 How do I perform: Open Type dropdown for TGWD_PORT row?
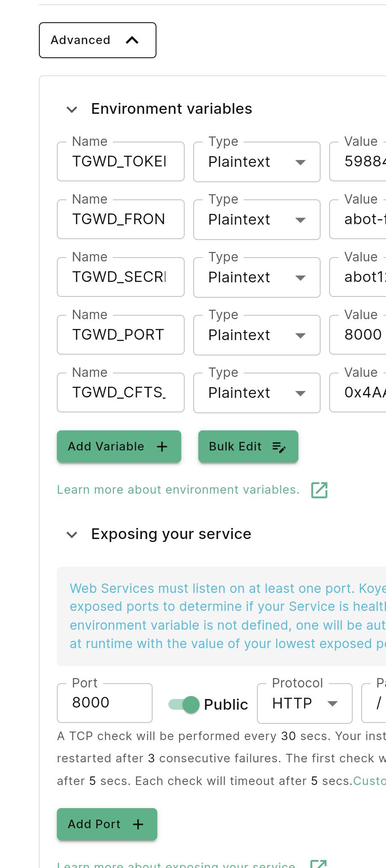257,335
